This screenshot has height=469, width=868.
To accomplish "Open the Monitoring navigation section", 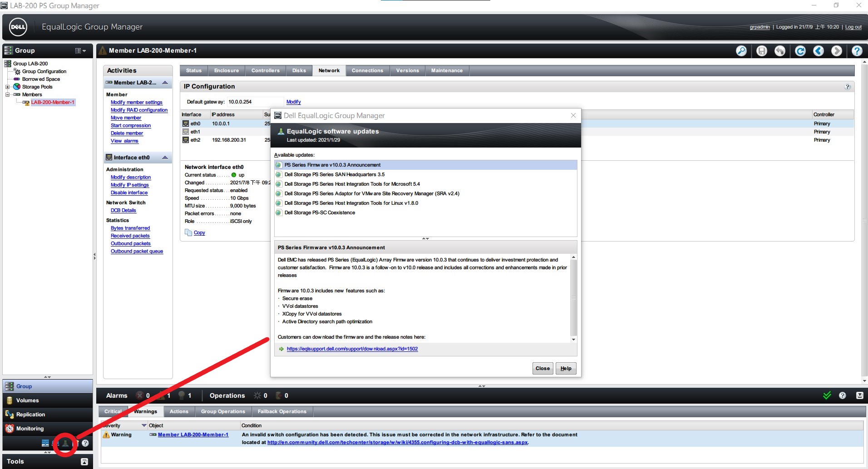I will (48, 429).
